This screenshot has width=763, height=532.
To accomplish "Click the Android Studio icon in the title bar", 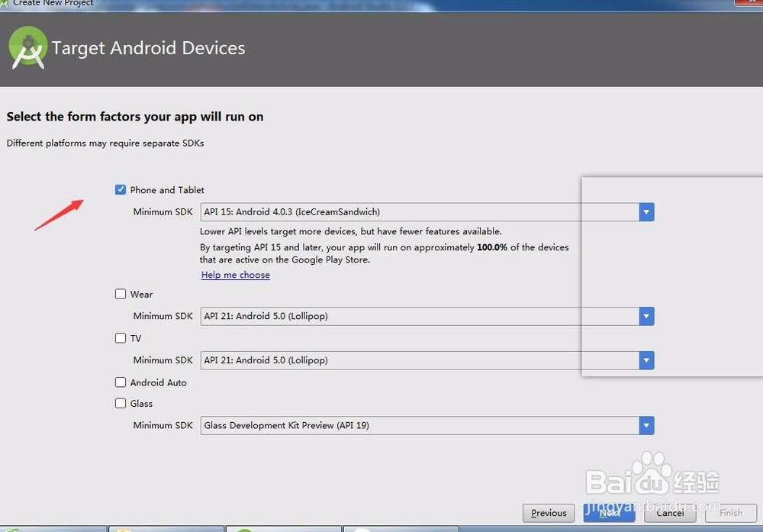I will point(6,4).
